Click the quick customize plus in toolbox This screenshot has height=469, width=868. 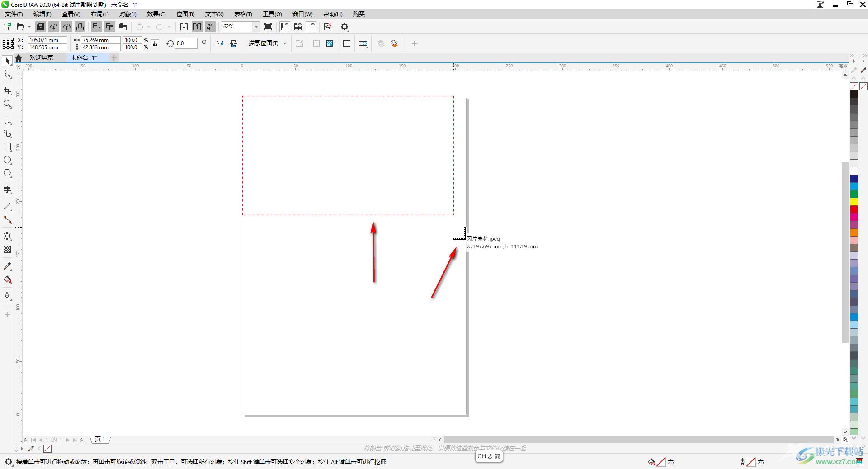(x=7, y=315)
